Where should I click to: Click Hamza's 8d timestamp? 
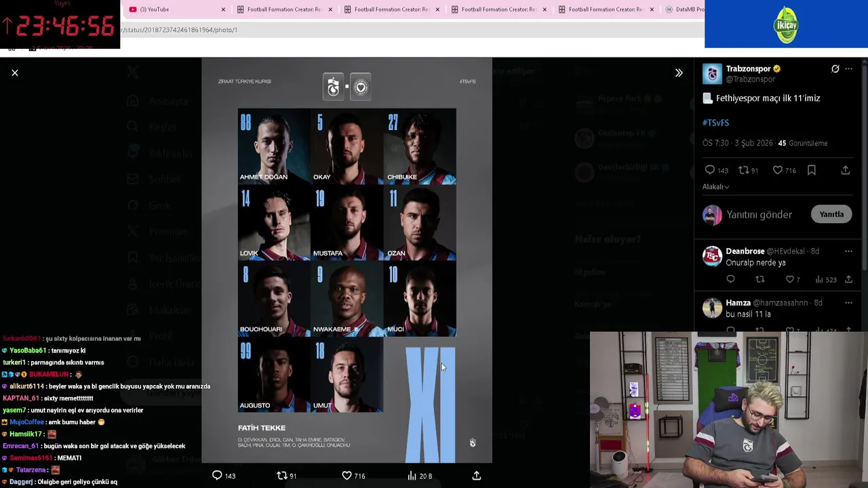coord(818,302)
